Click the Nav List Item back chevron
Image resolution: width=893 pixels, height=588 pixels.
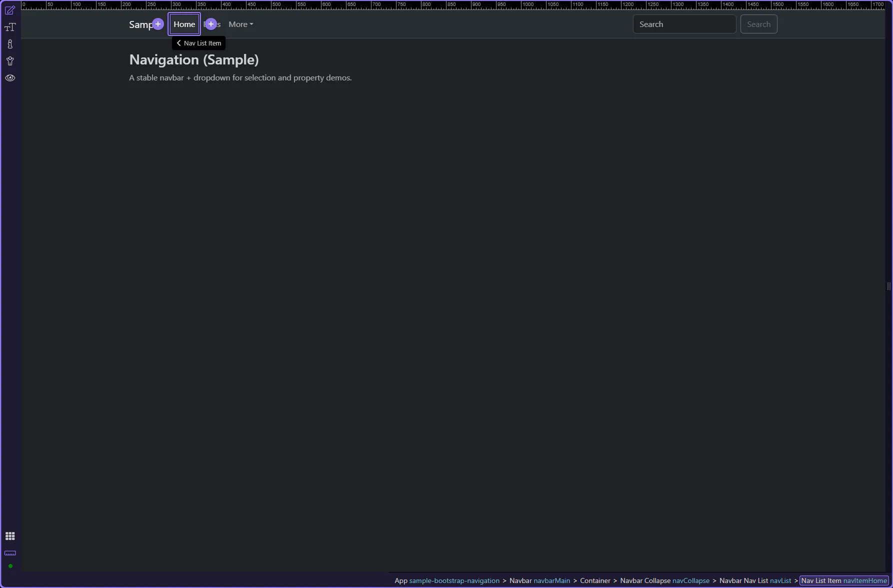point(179,43)
